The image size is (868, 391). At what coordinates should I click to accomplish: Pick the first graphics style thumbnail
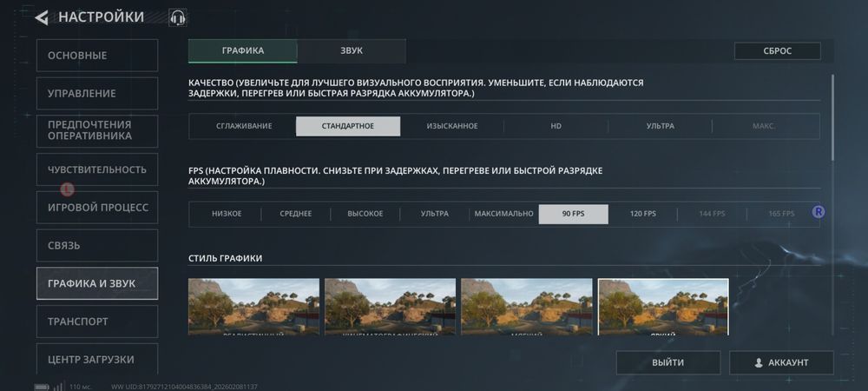coord(253,307)
